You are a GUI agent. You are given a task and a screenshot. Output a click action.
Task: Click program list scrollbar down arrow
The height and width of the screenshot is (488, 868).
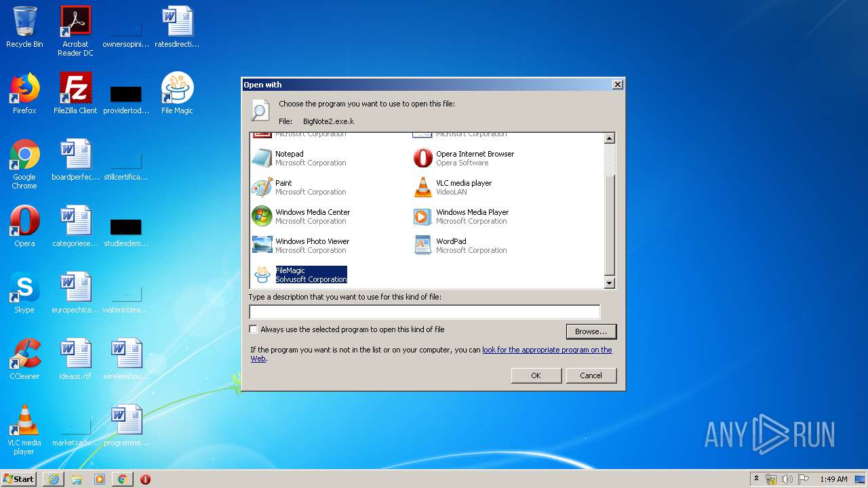(609, 283)
